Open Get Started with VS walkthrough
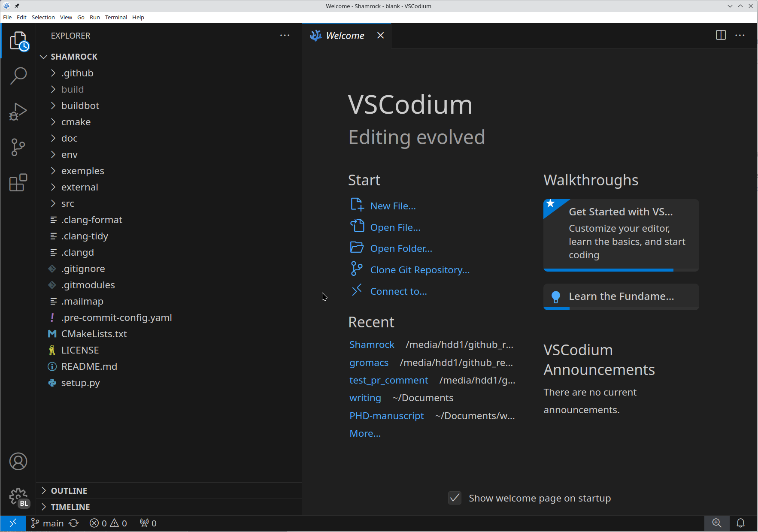 click(x=621, y=235)
